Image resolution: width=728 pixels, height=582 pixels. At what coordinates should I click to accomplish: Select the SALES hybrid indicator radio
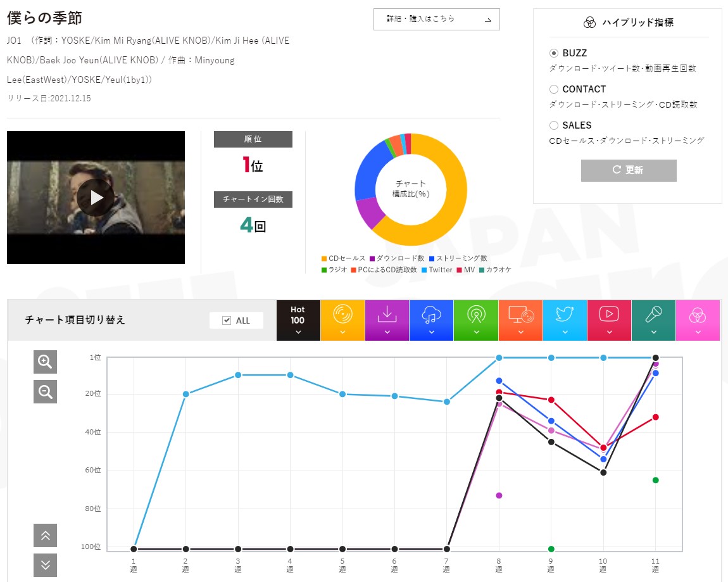coord(553,125)
